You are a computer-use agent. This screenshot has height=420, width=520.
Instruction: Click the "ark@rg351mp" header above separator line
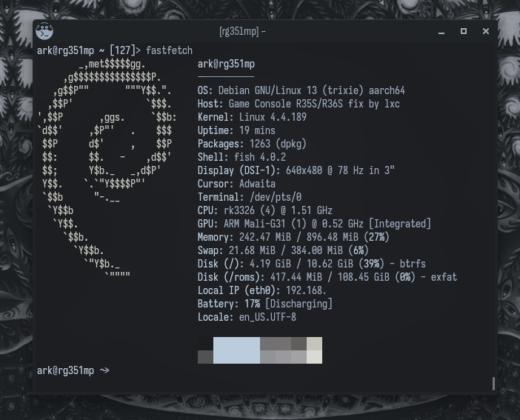(x=226, y=64)
